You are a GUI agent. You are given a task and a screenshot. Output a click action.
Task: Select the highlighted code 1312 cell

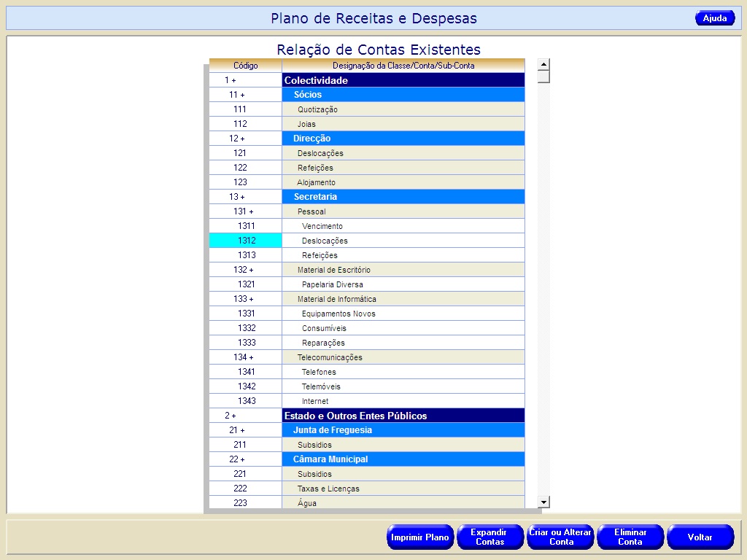click(246, 241)
